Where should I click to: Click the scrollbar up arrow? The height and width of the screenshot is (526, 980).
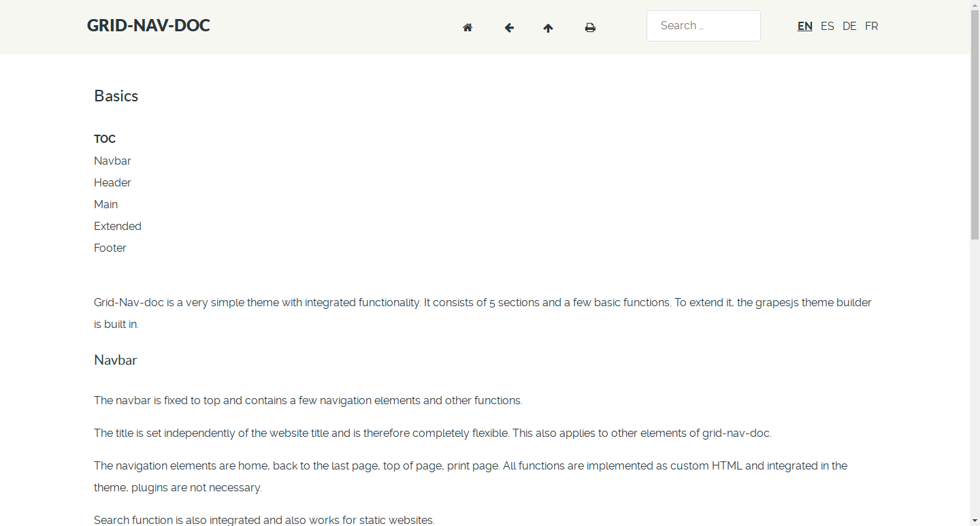coord(975,5)
